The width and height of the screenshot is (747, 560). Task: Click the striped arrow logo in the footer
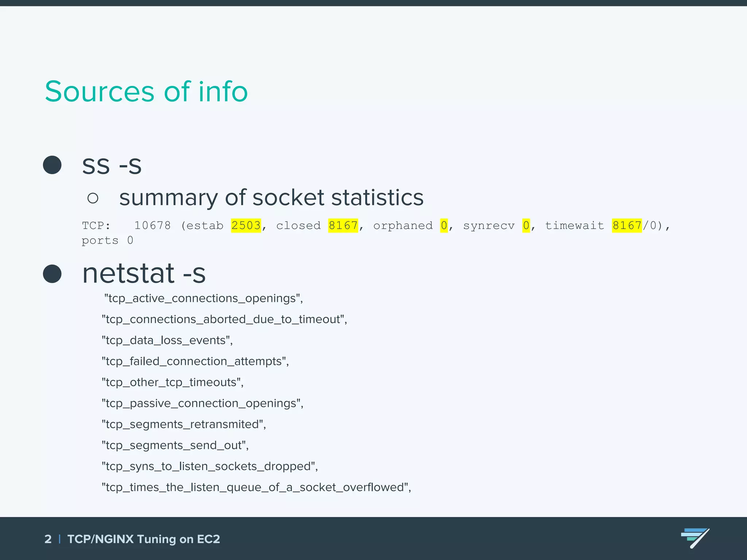[x=695, y=538]
